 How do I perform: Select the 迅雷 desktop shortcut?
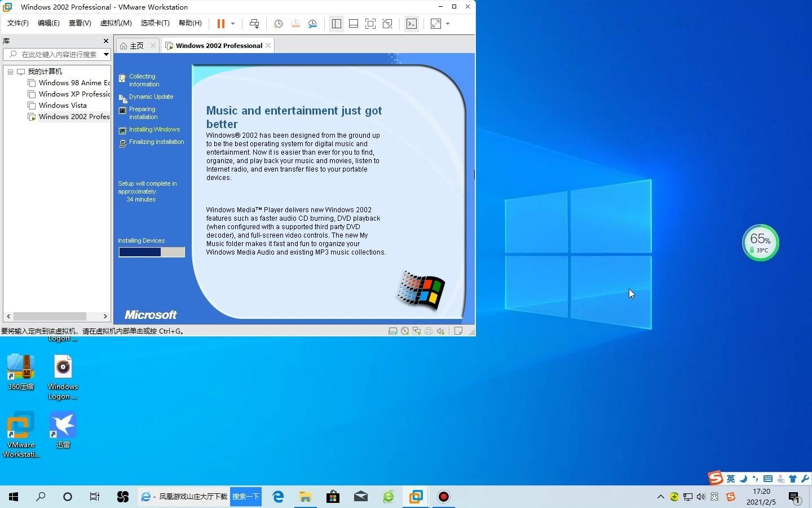pos(63,430)
